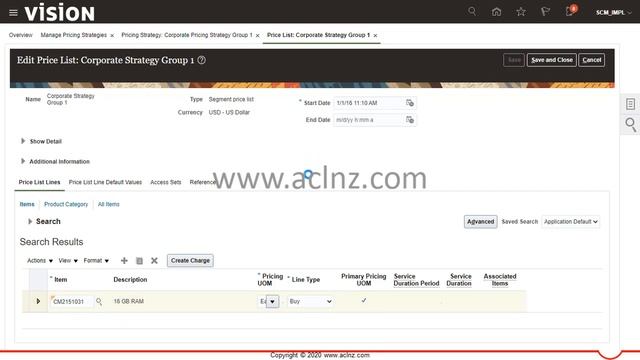
Task: Open the Actions menu
Action: click(40, 260)
